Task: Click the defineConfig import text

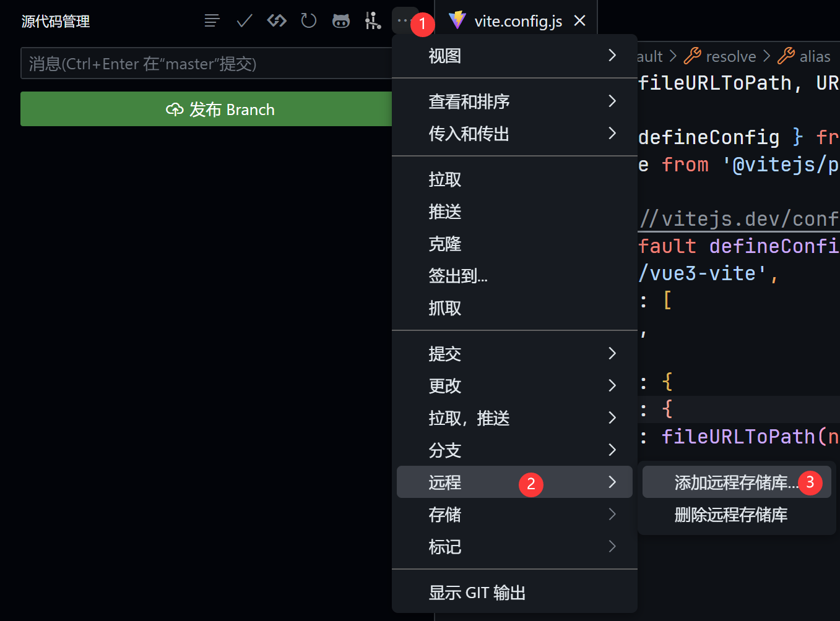Action: [709, 137]
